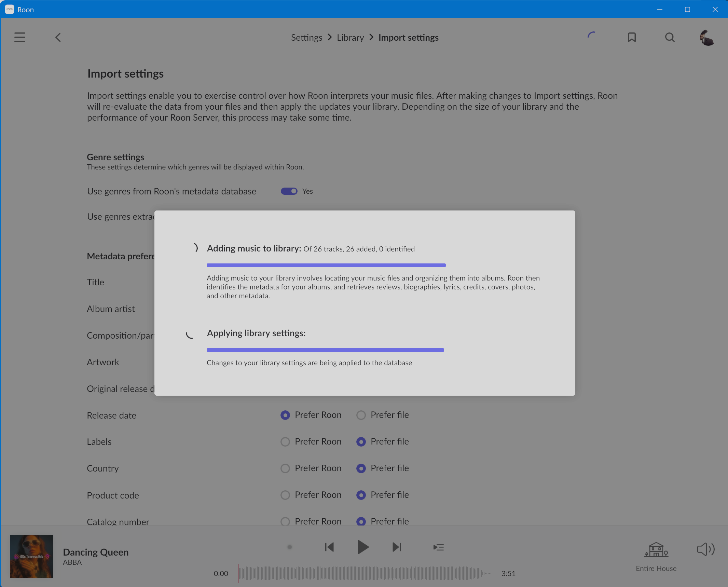Open the hamburger navigation menu
This screenshot has height=587, width=728.
20,37
